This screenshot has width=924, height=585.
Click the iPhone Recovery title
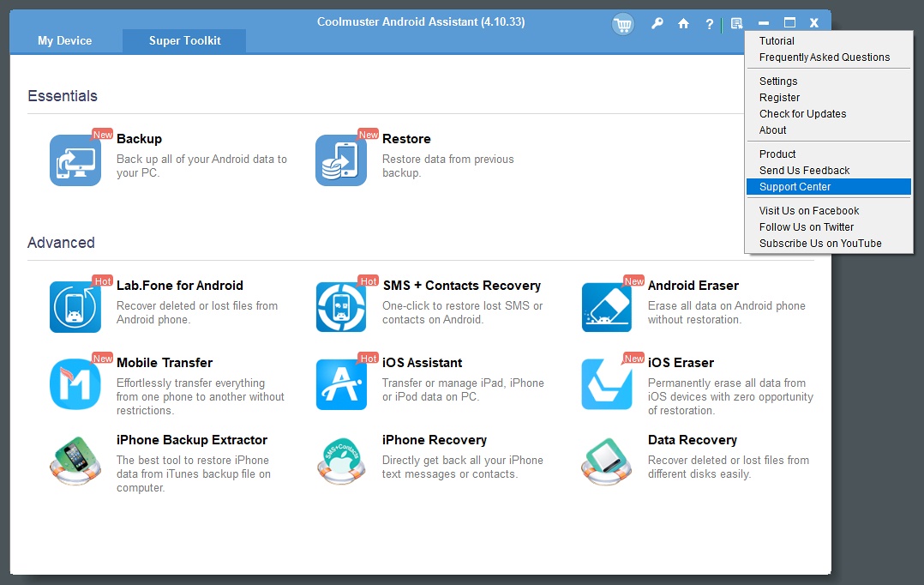coord(435,440)
